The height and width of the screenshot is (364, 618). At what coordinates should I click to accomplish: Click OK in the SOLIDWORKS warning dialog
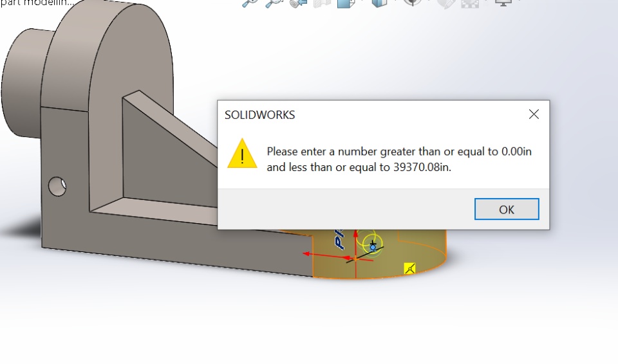507,209
